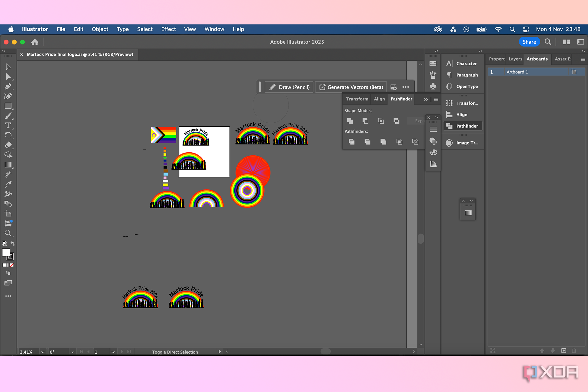Open status bar display options arrow
588x392 pixels.
[x=220, y=352]
